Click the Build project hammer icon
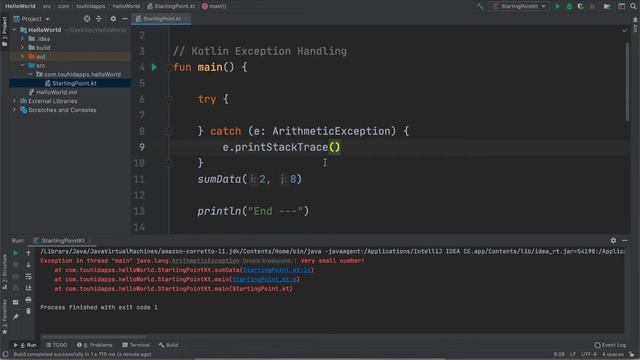Screen dimensions: 640x360 (480, 6)
